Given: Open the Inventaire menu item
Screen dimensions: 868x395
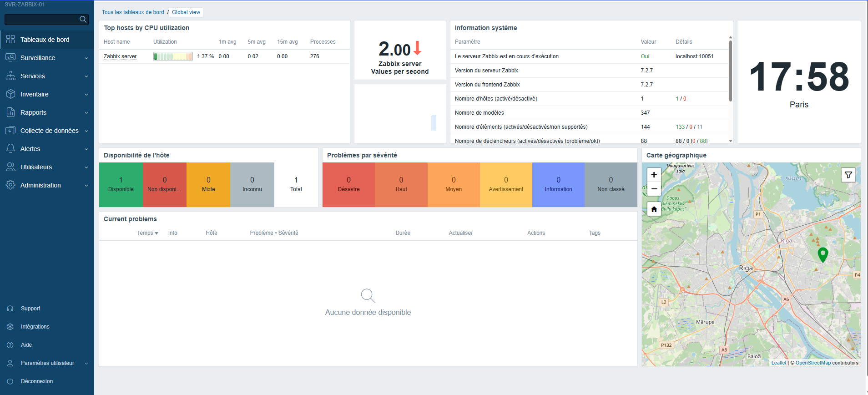Looking at the screenshot, I should pos(47,94).
